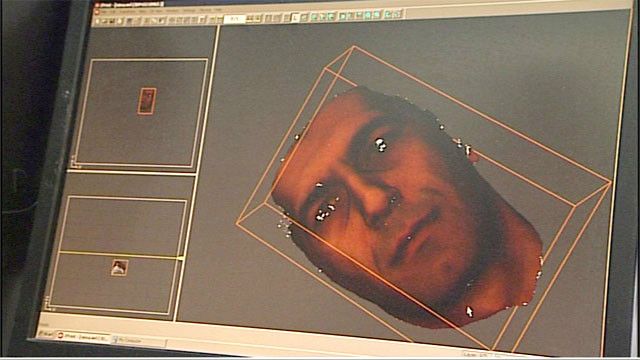
Task: Click the horizontal divider between the two left panes
Action: pos(131,173)
